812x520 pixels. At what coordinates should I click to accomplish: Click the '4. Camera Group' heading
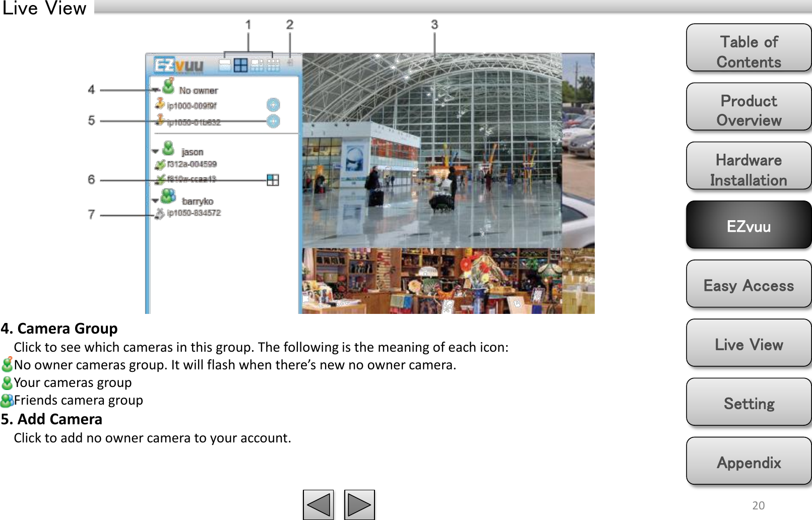(x=59, y=329)
